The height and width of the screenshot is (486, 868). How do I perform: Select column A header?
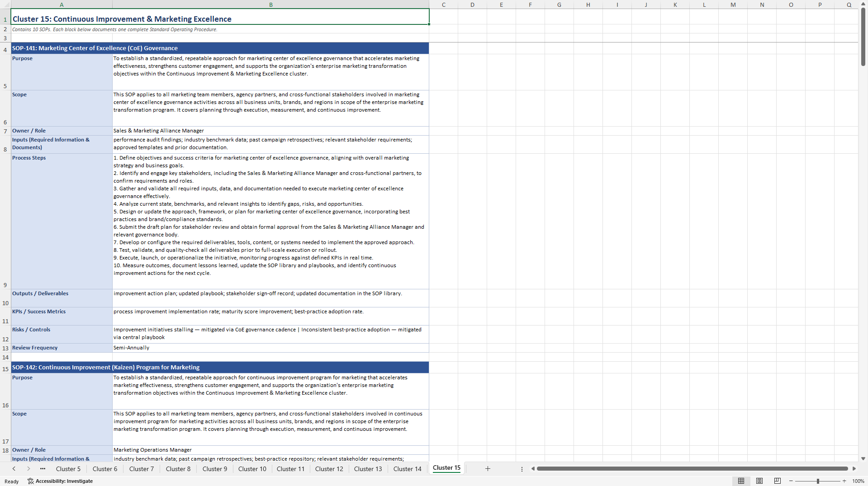pyautogui.click(x=62, y=5)
